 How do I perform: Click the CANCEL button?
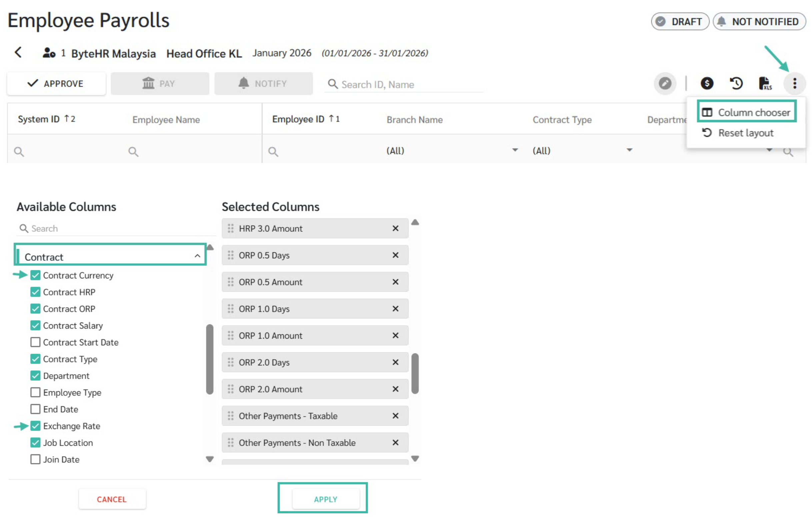click(112, 499)
